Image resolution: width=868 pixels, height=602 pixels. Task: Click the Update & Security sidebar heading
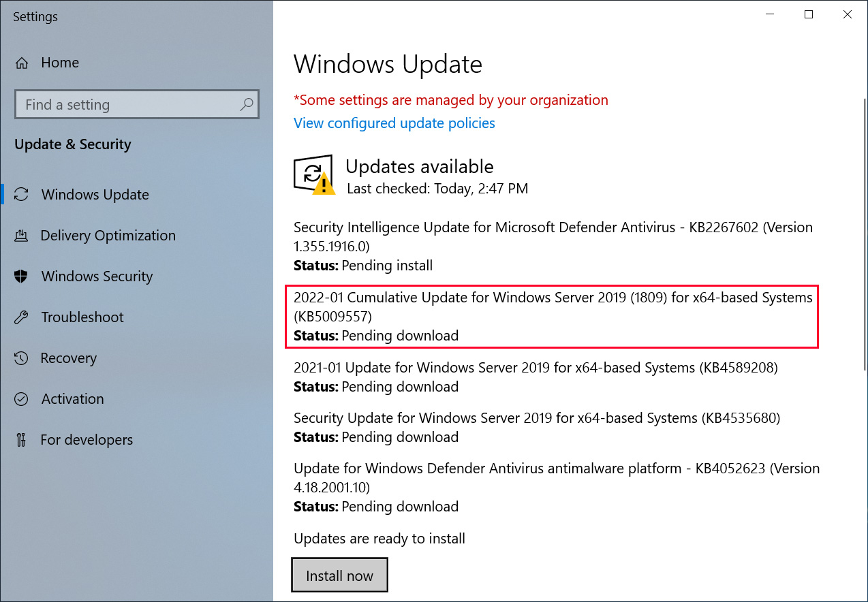[x=73, y=144]
